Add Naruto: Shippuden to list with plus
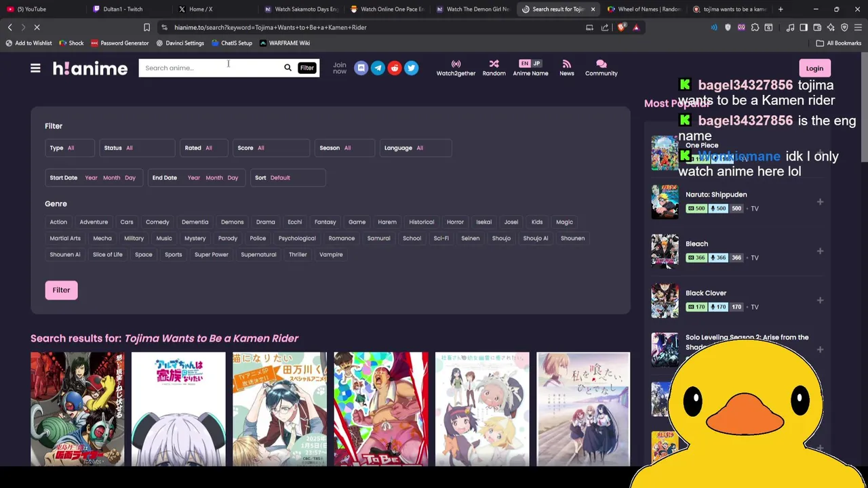Viewport: 868px width, 488px height. click(x=820, y=201)
